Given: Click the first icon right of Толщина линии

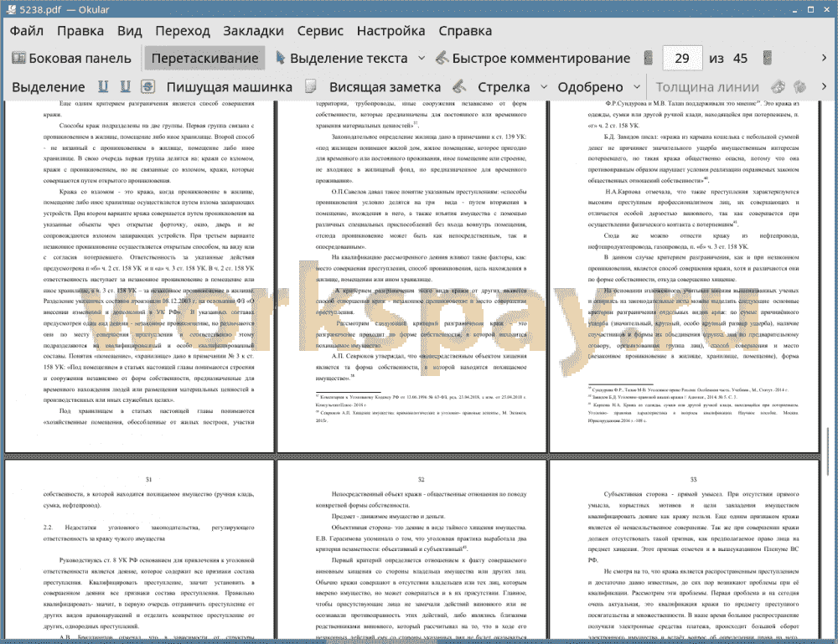Looking at the screenshot, I should [x=779, y=86].
